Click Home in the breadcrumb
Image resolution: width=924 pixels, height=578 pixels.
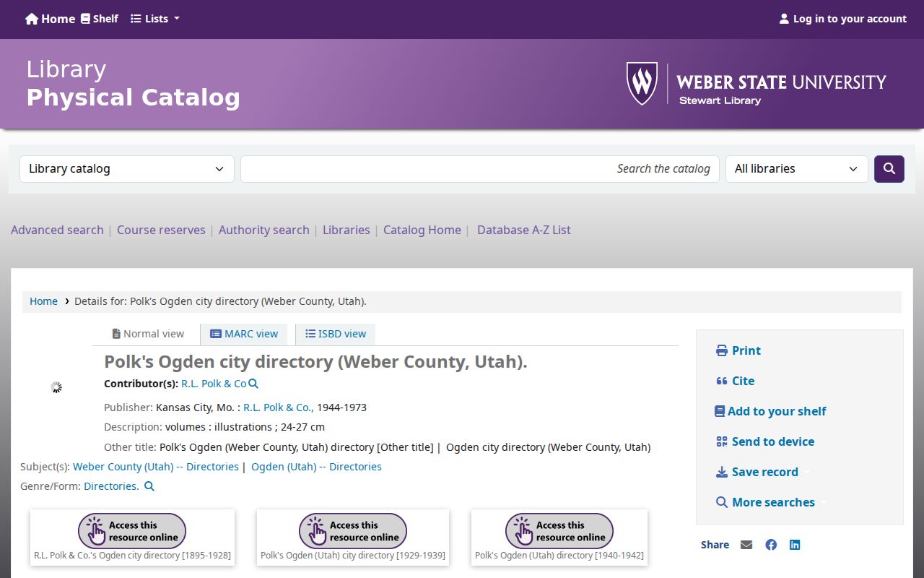[43, 301]
